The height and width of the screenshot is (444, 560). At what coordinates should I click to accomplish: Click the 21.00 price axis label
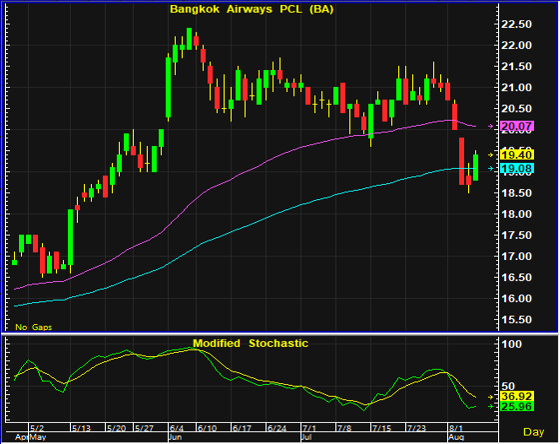[x=516, y=88]
